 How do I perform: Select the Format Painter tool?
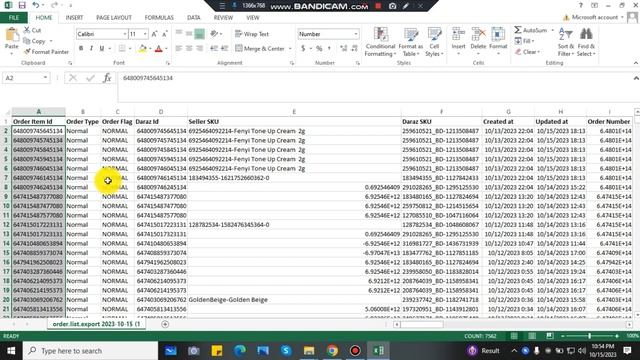click(46, 52)
